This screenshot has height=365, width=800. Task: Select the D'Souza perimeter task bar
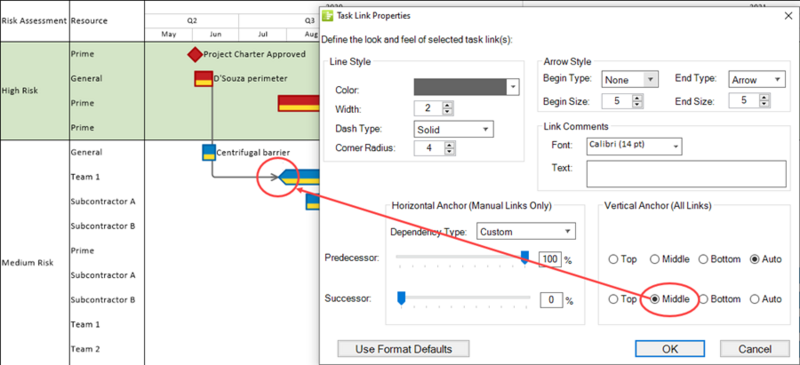point(204,79)
